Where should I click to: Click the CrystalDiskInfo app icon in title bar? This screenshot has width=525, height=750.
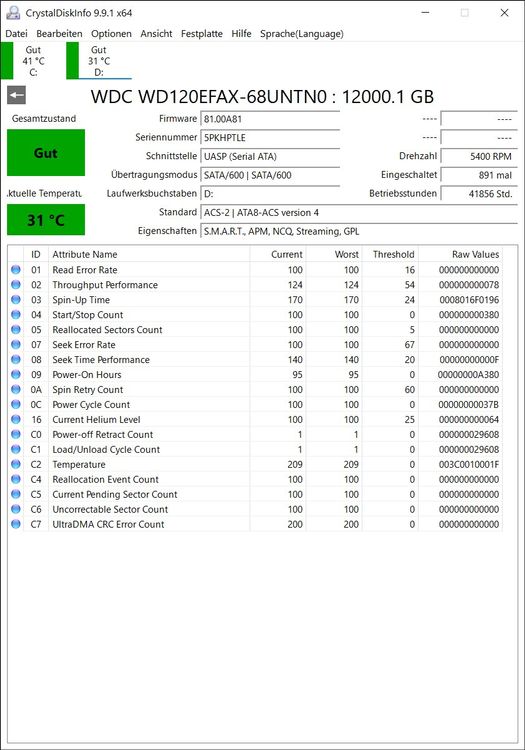click(13, 13)
